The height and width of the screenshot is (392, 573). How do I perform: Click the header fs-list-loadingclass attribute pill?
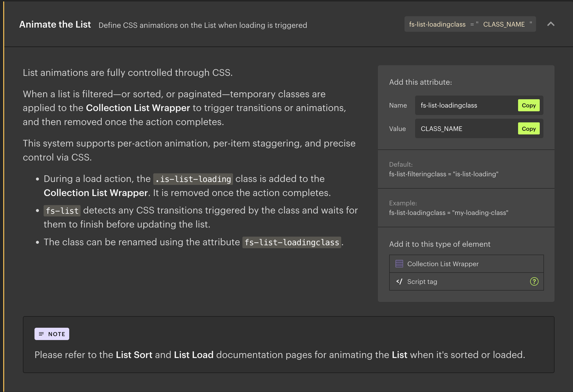[x=470, y=24]
